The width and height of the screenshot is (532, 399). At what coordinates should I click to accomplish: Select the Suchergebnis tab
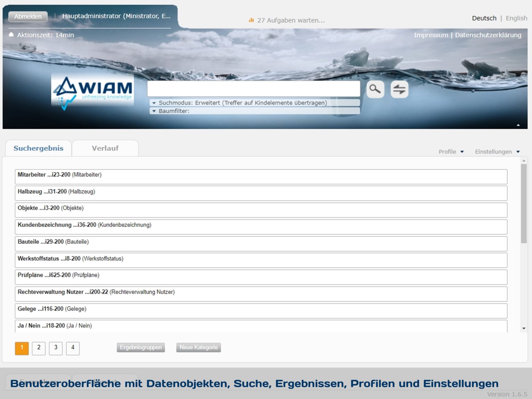click(38, 148)
